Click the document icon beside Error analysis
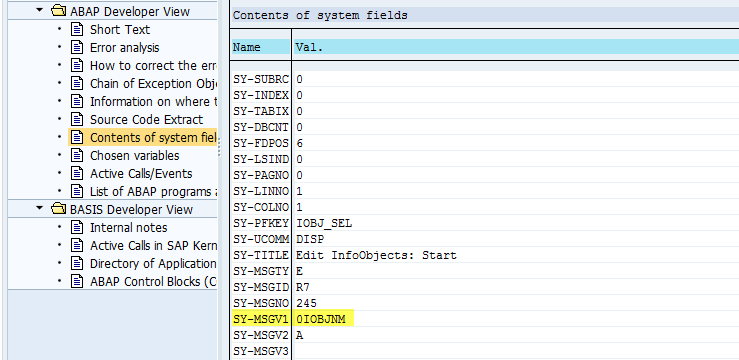Image resolution: width=739 pixels, height=360 pixels. (x=76, y=47)
